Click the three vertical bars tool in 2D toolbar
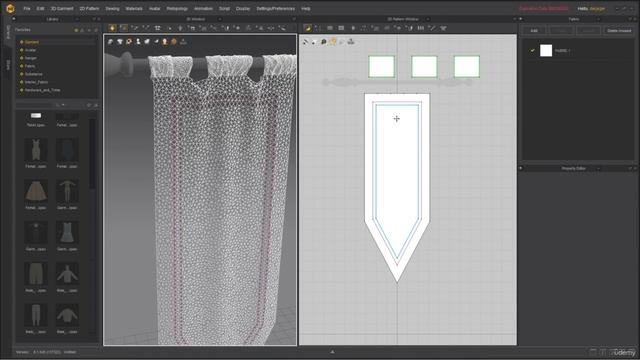640x360 pixels. (x=421, y=28)
